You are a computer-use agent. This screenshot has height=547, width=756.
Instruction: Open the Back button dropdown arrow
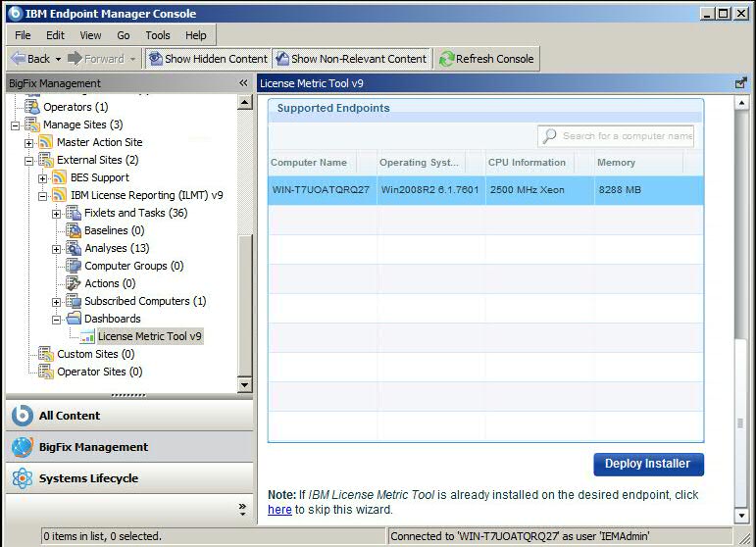click(58, 59)
